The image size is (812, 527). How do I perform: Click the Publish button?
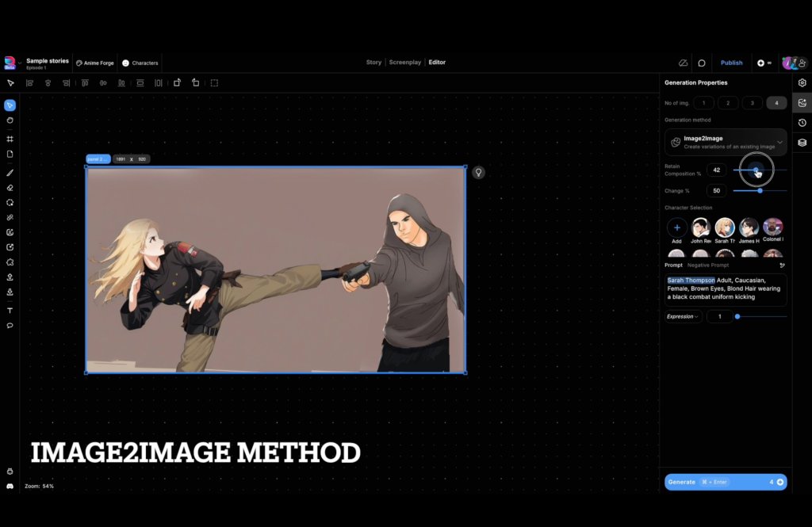click(731, 63)
